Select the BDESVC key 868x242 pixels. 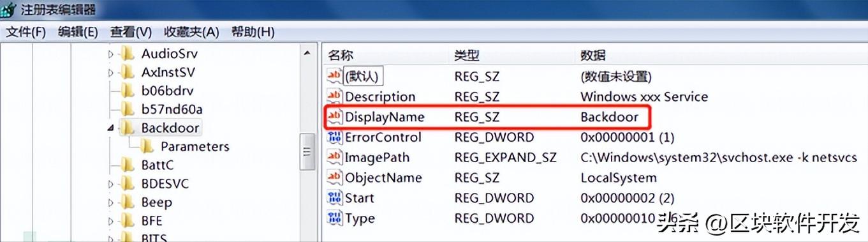pyautogui.click(x=165, y=184)
